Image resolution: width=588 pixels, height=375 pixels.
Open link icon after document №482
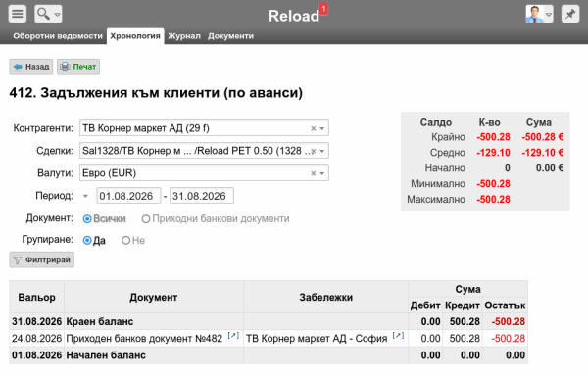tap(233, 335)
